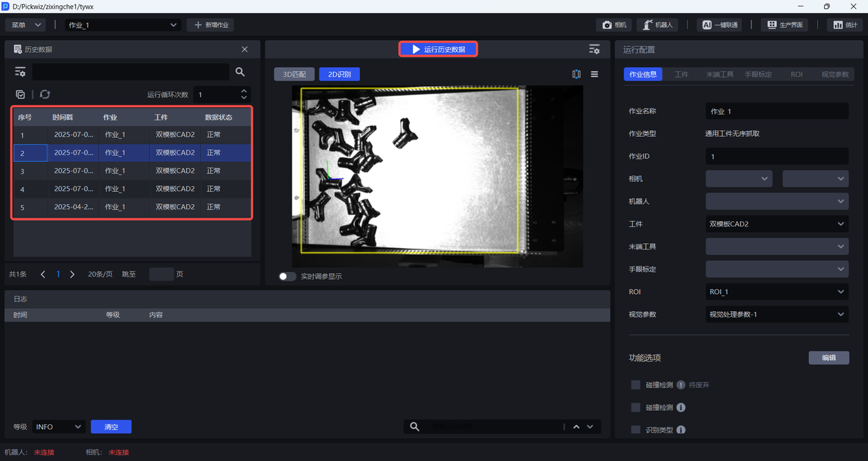
Task: Open history data filter settings icon
Action: pyautogui.click(x=20, y=72)
